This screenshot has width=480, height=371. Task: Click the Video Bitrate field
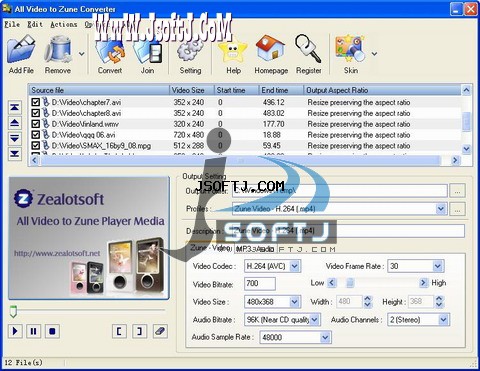[x=260, y=284]
